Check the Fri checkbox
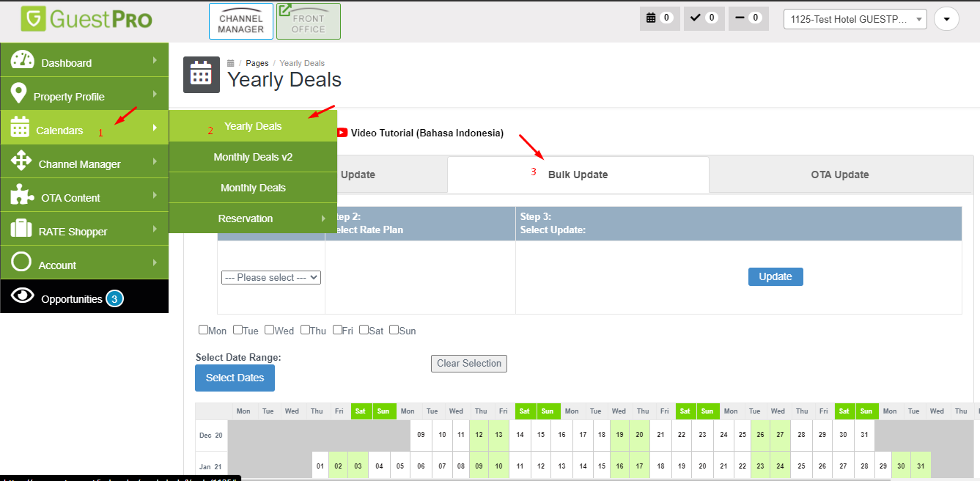The height and width of the screenshot is (481, 980). 338,330
